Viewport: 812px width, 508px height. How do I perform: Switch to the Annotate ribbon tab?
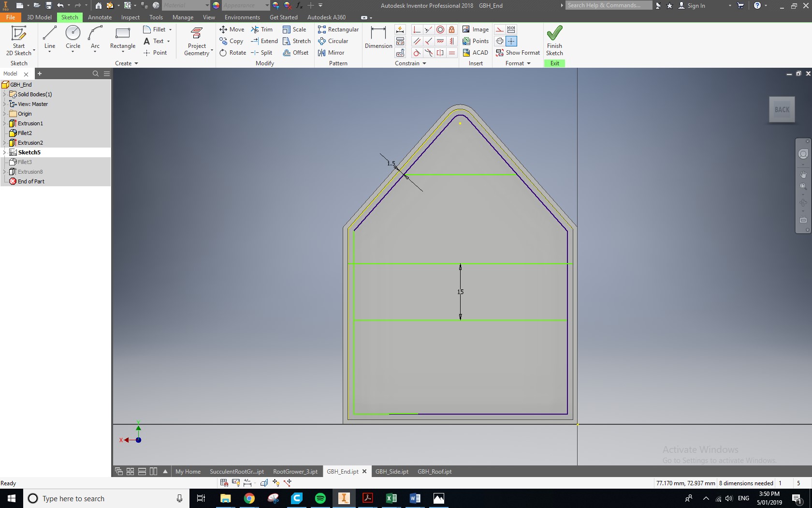pos(100,17)
